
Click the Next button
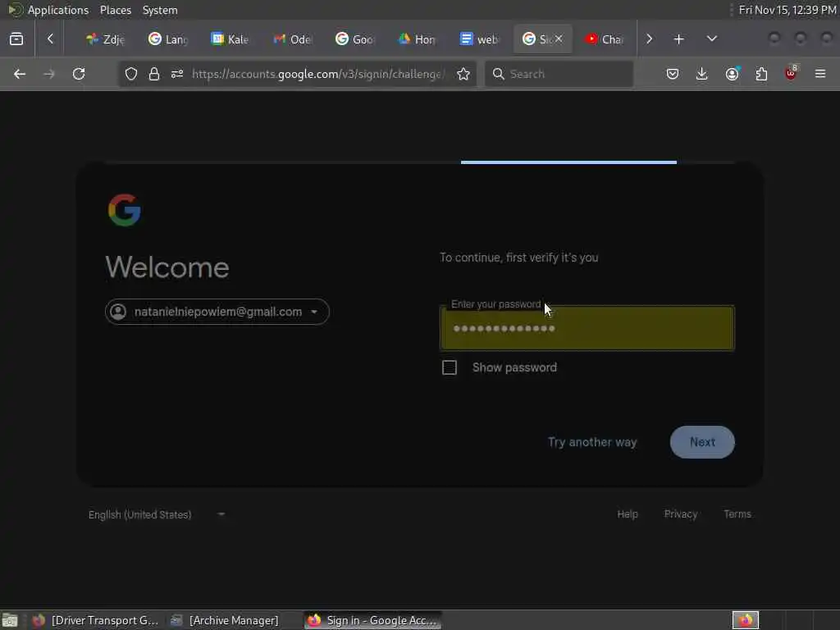(x=702, y=442)
